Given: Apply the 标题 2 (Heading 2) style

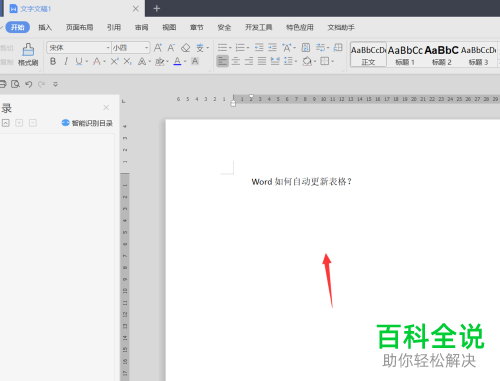Looking at the screenshot, I should [x=442, y=54].
